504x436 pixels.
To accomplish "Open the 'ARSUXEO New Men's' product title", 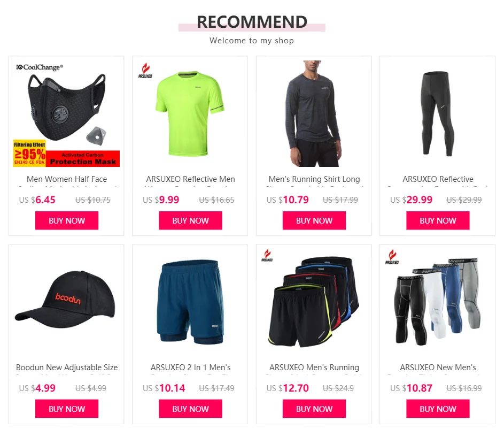I will click(x=438, y=368).
